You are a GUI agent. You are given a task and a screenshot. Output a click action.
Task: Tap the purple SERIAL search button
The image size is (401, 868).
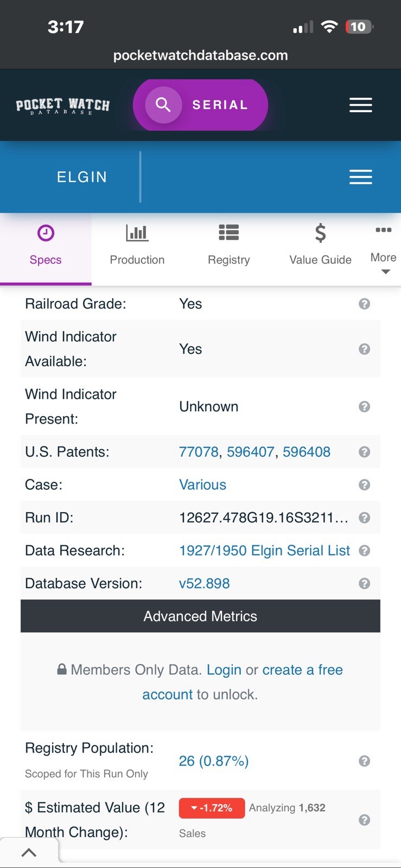click(x=200, y=105)
